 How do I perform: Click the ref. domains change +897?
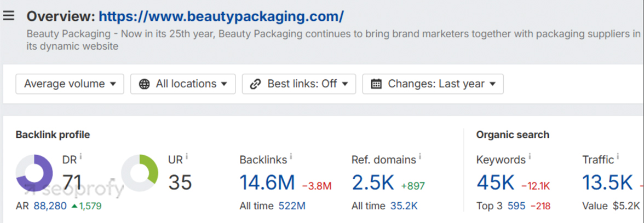(413, 186)
